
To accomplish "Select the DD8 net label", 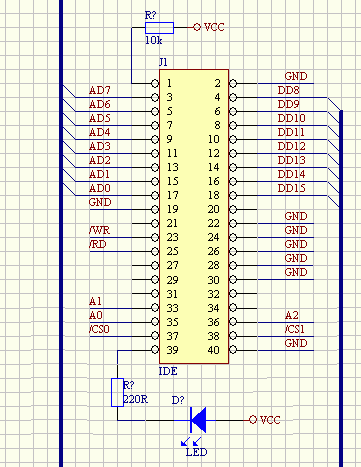I will (x=289, y=90).
